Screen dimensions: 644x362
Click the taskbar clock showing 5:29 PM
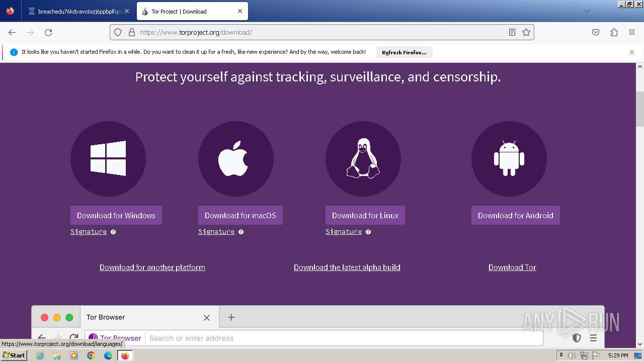[618, 355]
